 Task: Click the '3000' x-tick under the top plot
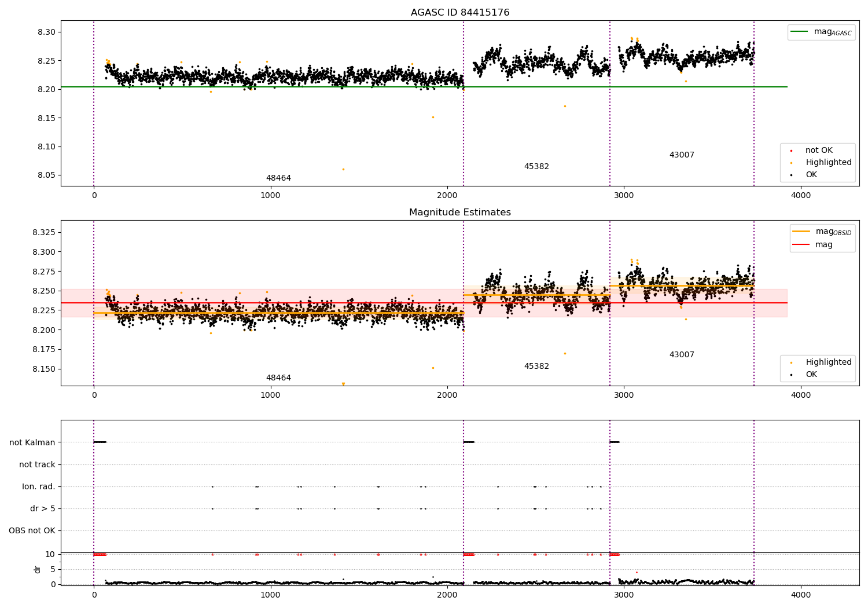(624, 196)
